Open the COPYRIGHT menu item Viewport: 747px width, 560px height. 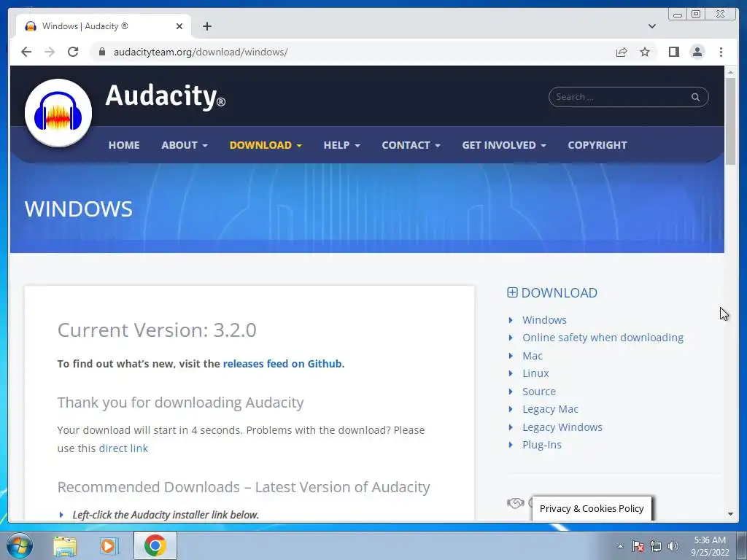[x=597, y=145]
